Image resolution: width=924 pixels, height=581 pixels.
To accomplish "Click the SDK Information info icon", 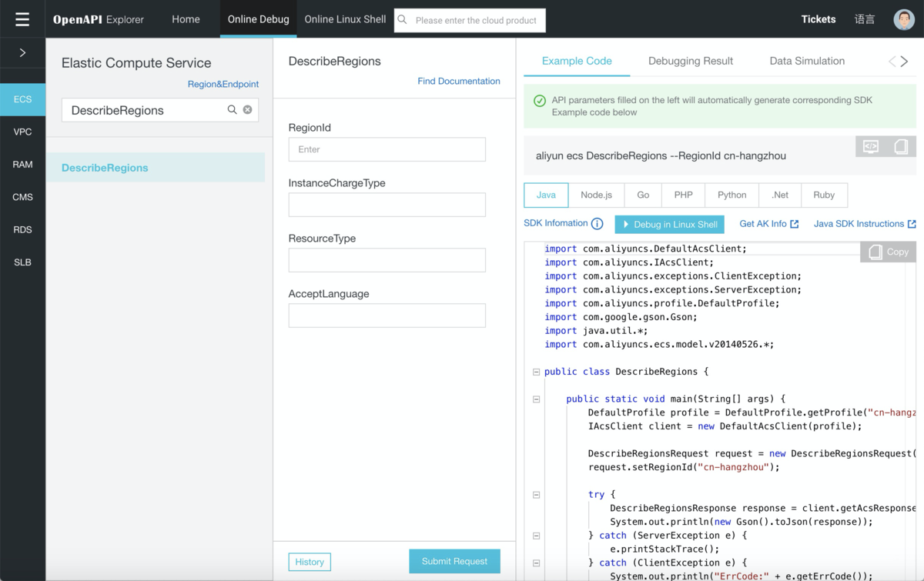I will click(597, 224).
